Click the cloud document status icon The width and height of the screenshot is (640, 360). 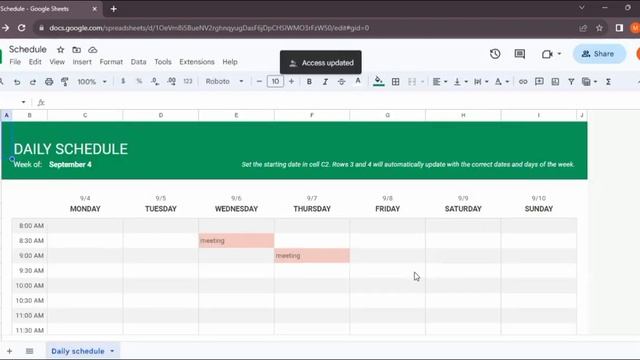pos(93,50)
